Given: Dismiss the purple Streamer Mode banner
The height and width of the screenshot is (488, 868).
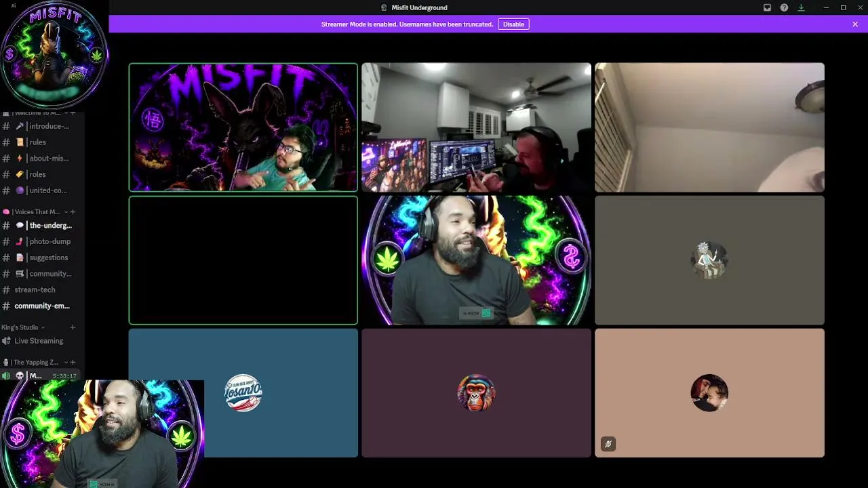Looking at the screenshot, I should pos(855,24).
